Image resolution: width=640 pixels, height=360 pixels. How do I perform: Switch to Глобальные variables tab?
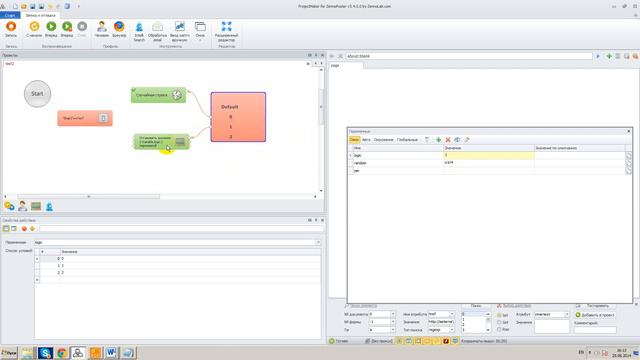point(407,140)
